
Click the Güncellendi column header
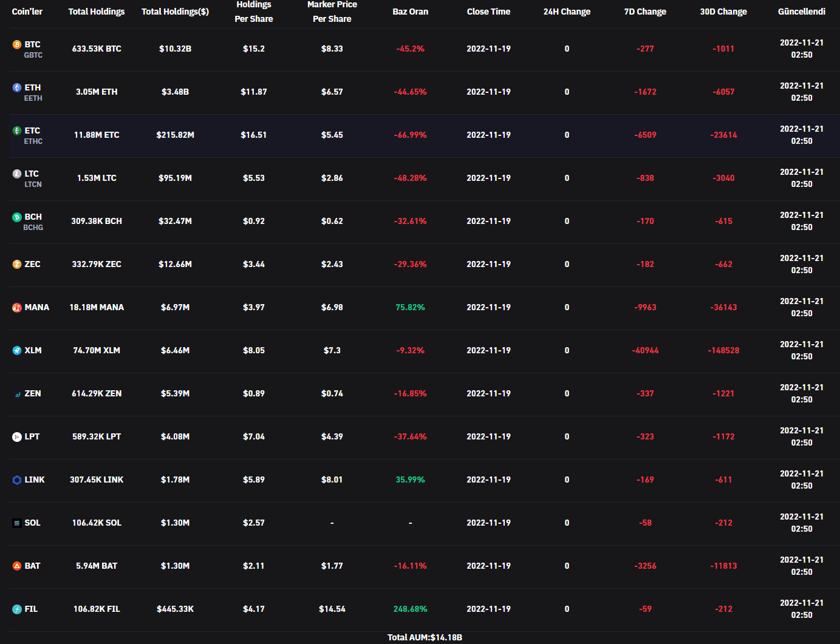(x=801, y=12)
